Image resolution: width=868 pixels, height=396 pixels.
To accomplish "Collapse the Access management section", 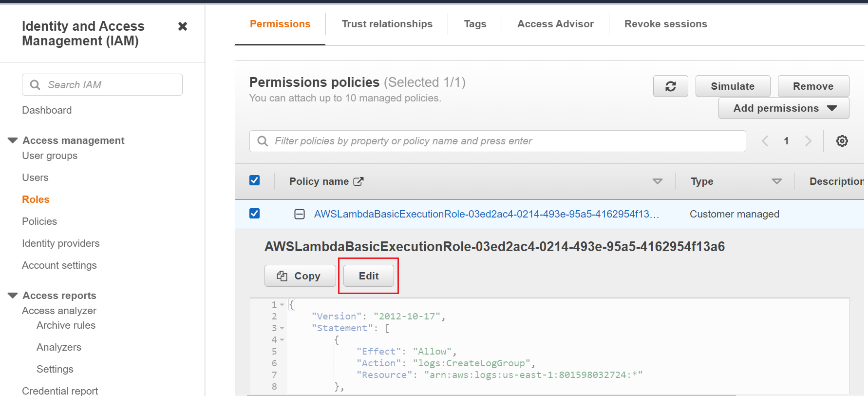I will pyautogui.click(x=13, y=140).
